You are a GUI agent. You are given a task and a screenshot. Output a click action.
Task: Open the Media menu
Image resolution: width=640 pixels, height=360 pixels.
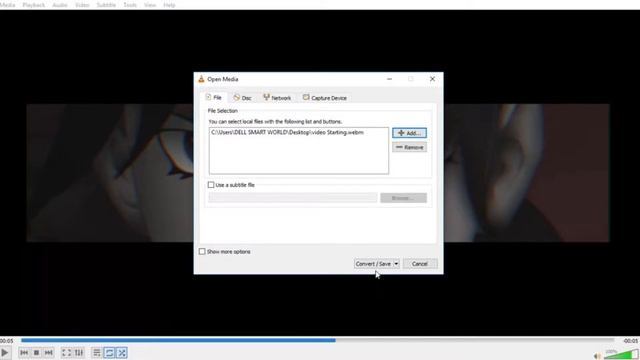point(7,5)
